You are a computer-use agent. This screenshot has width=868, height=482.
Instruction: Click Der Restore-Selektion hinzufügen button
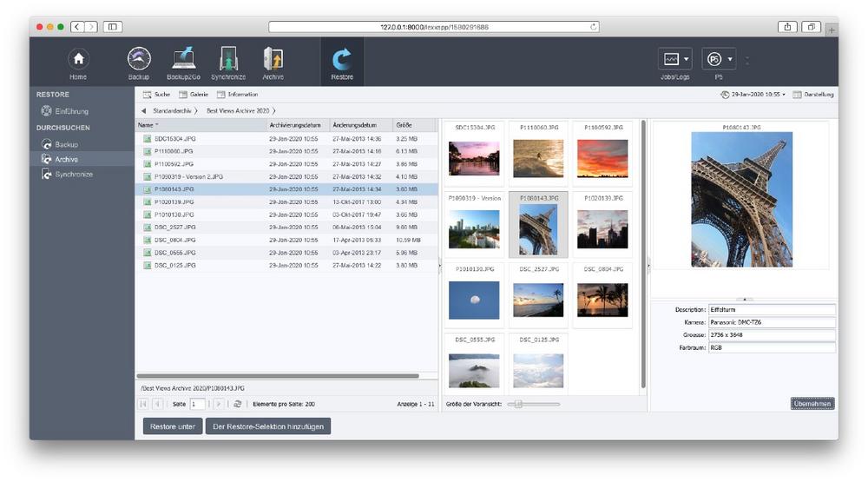pos(268,426)
